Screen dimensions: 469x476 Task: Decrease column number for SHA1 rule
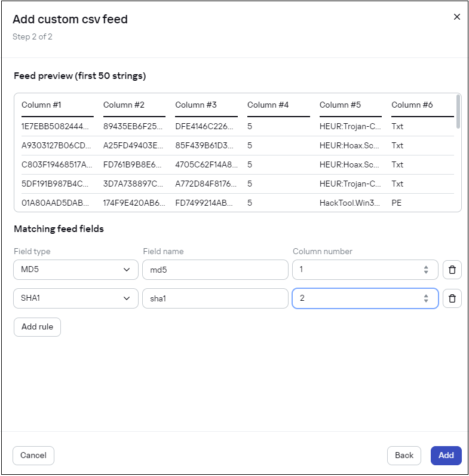(426, 301)
